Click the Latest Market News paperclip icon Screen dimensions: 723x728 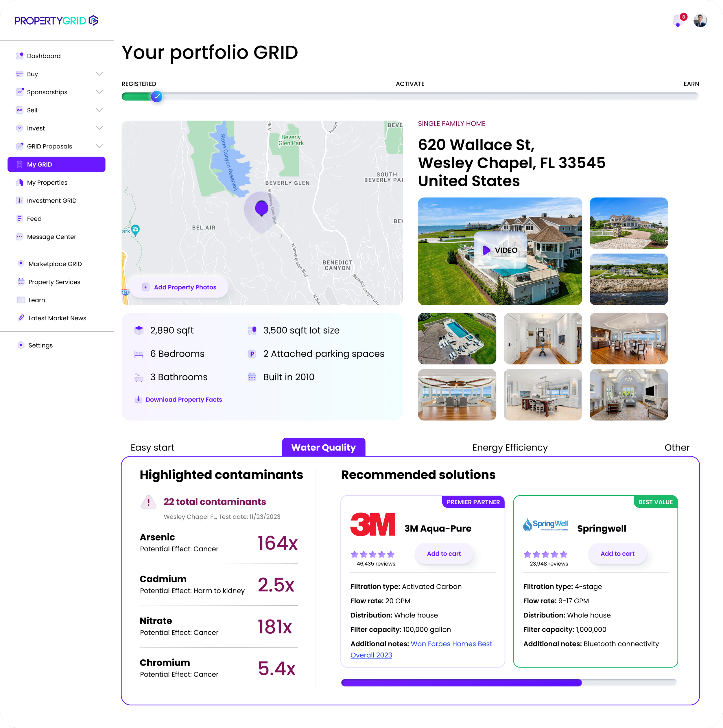[x=21, y=318]
